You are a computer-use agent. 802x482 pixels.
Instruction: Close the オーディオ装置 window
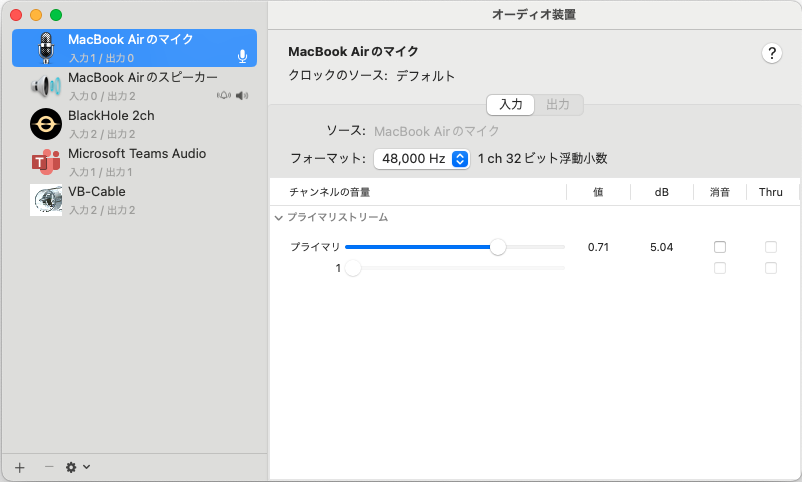pyautogui.click(x=16, y=15)
